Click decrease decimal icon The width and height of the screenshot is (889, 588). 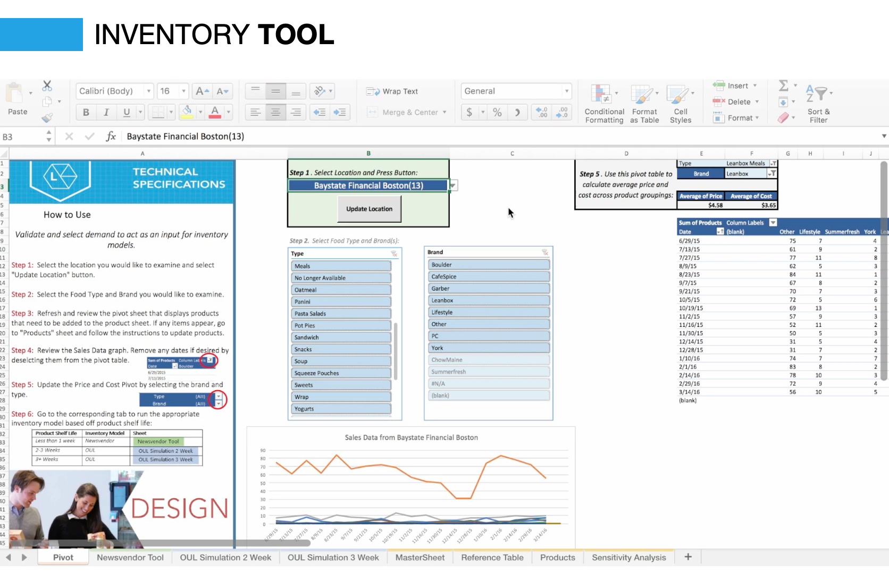click(562, 112)
